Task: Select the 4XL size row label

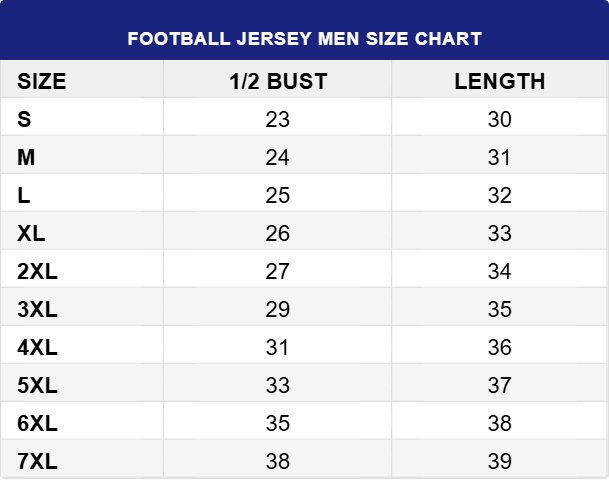Action: 38,347
